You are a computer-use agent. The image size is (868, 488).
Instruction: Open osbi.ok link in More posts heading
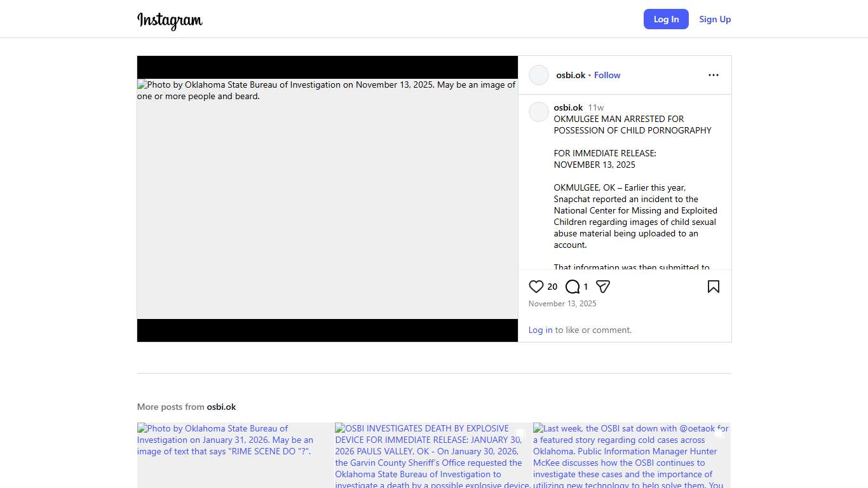pyautogui.click(x=221, y=407)
